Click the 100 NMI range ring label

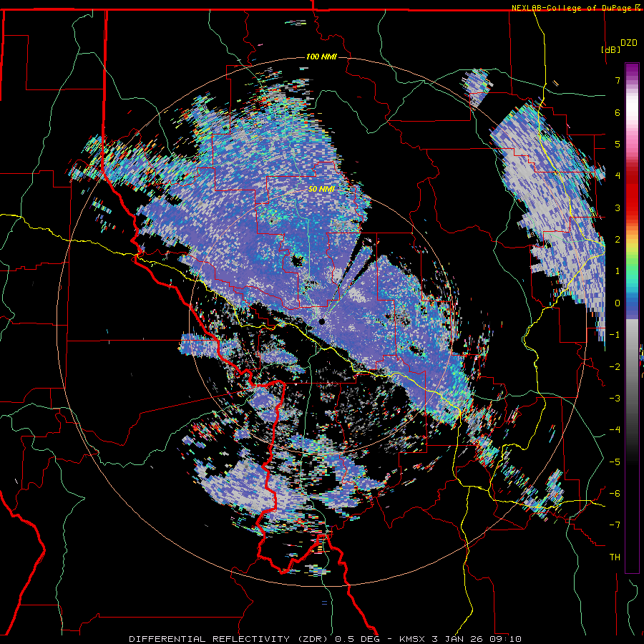[321, 57]
